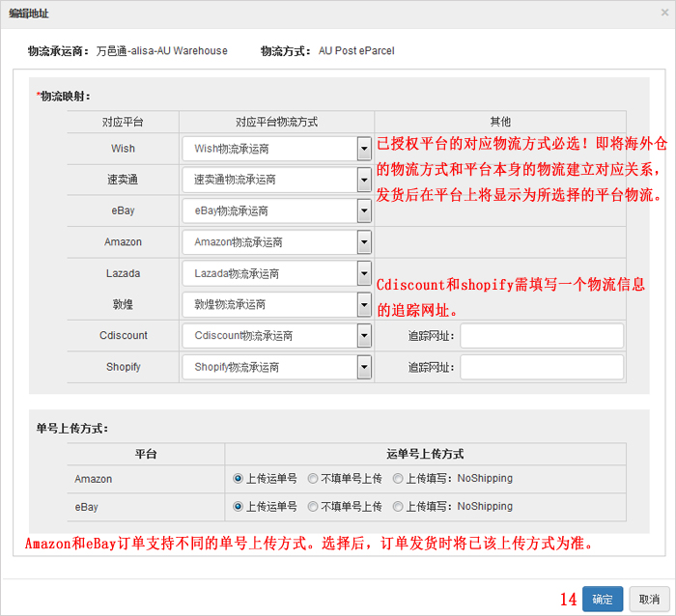Select 不填单号上传 for Amazon
676x616 pixels.
pyautogui.click(x=313, y=478)
